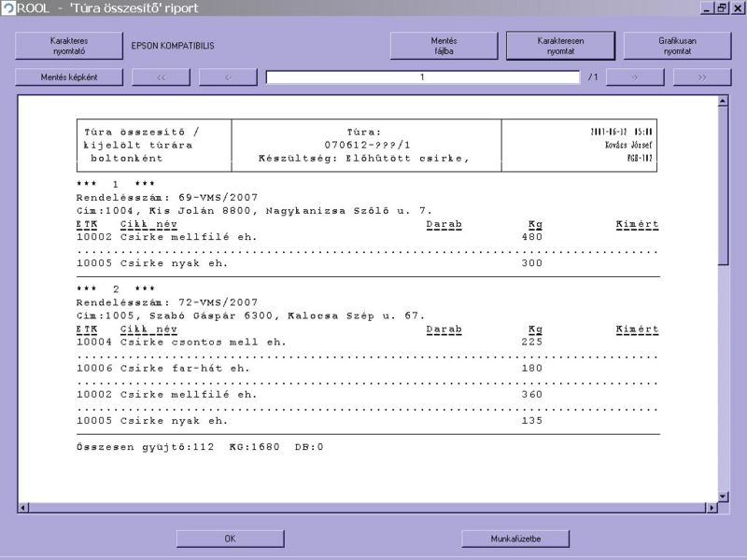Click the horizontal scrollbar right arrow
Screen dimensions: 747x560
(x=712, y=508)
